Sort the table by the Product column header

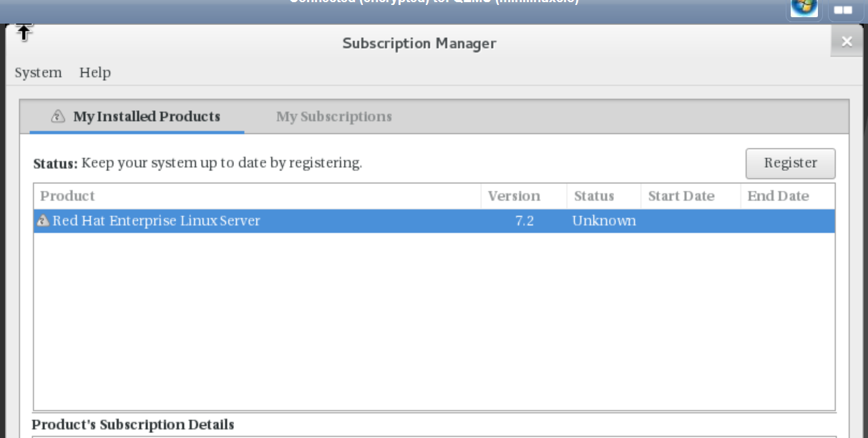pos(257,196)
